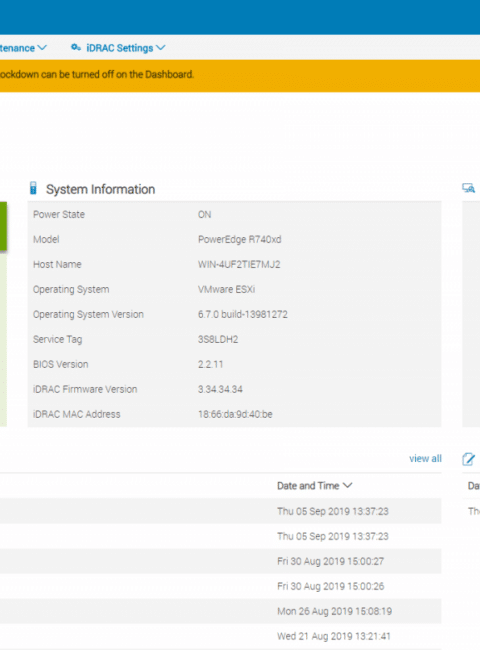Open the iDRAC Settings menu
This screenshot has height=650, width=480.
[118, 48]
